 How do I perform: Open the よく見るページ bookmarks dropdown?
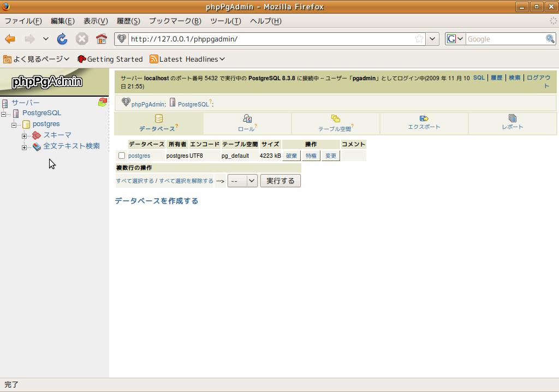[36, 59]
